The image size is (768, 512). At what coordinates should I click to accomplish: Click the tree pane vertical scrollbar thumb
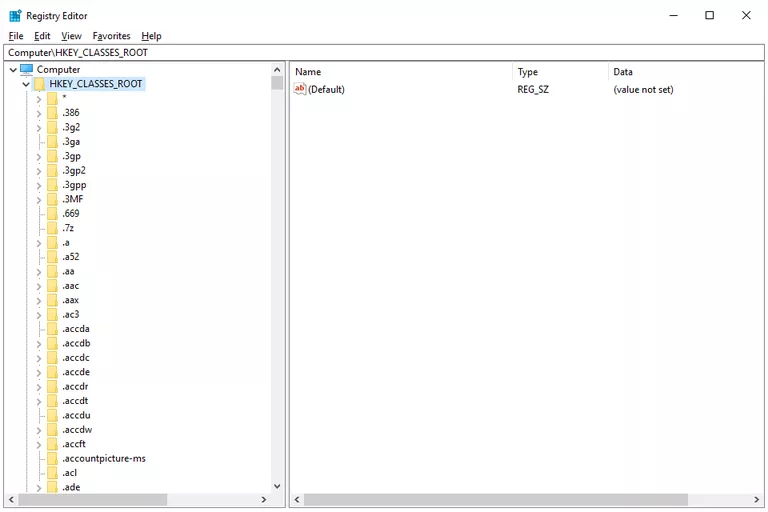[277, 83]
